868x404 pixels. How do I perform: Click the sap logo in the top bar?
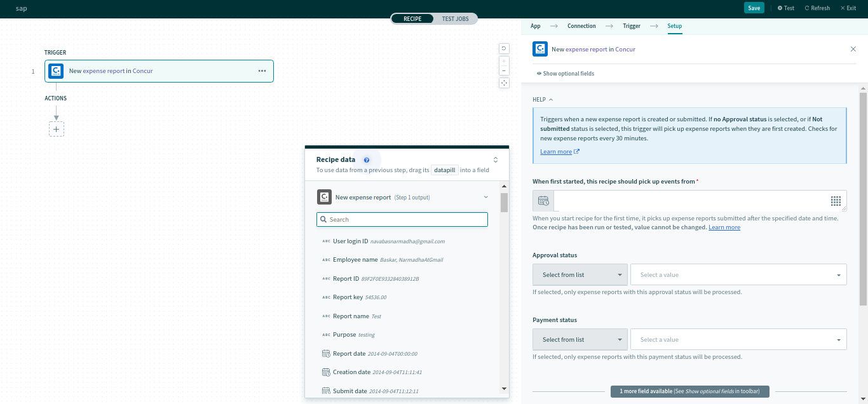pyautogui.click(x=21, y=9)
